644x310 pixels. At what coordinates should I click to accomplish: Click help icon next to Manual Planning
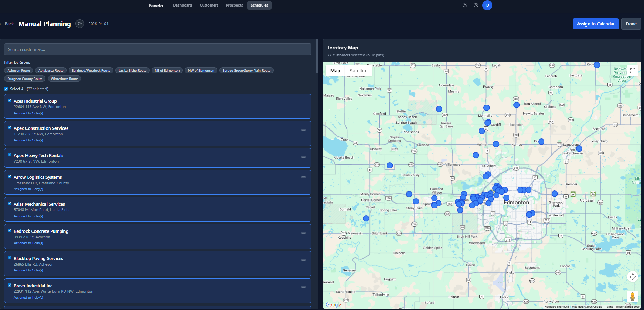point(80,24)
